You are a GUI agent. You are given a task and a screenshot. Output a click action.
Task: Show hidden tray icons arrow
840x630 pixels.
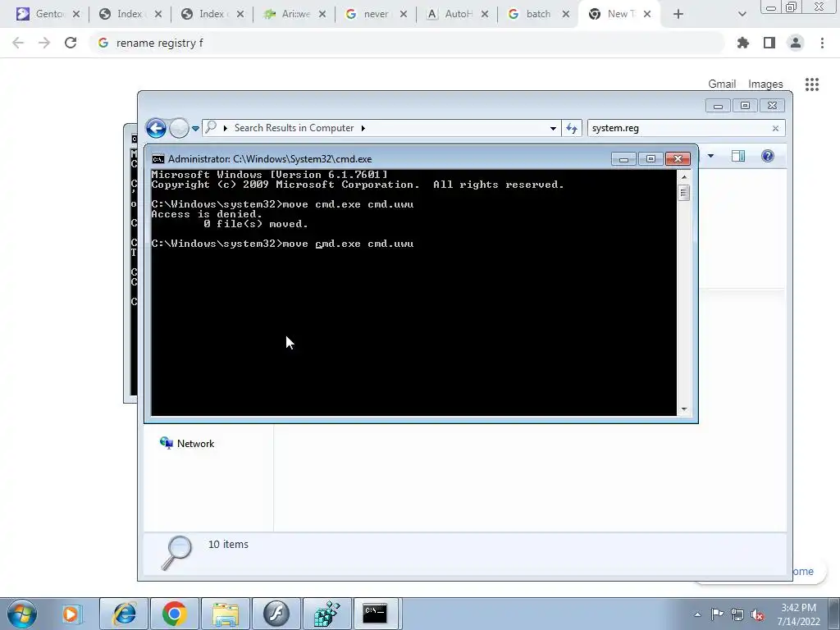click(697, 614)
